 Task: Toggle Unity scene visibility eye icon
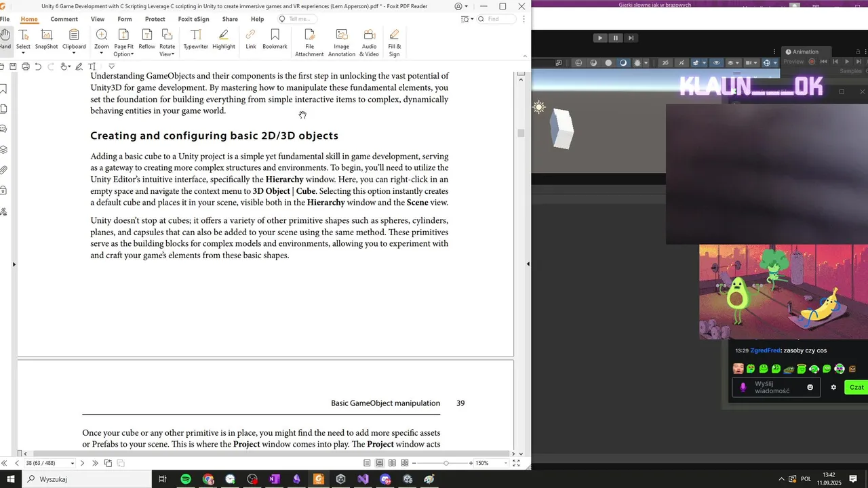pyautogui.click(x=717, y=63)
